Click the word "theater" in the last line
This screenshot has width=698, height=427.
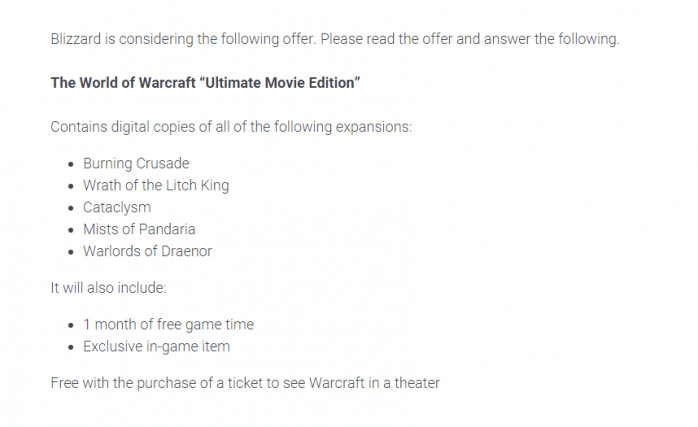(x=415, y=383)
